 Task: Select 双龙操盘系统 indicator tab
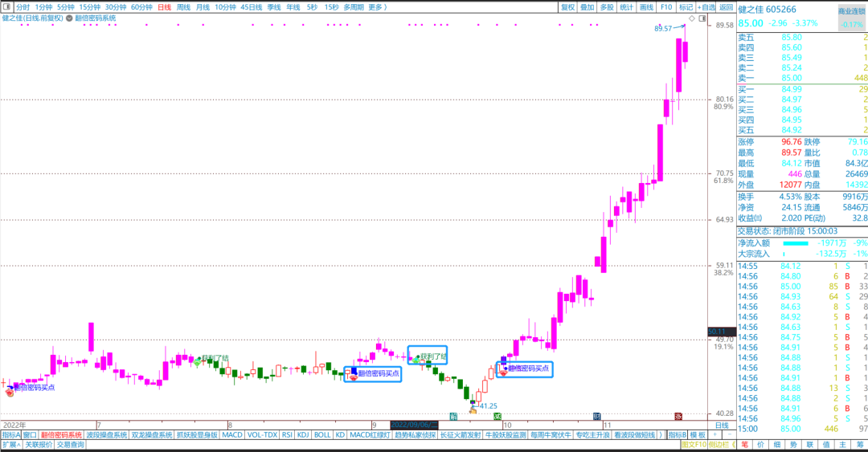tap(152, 435)
